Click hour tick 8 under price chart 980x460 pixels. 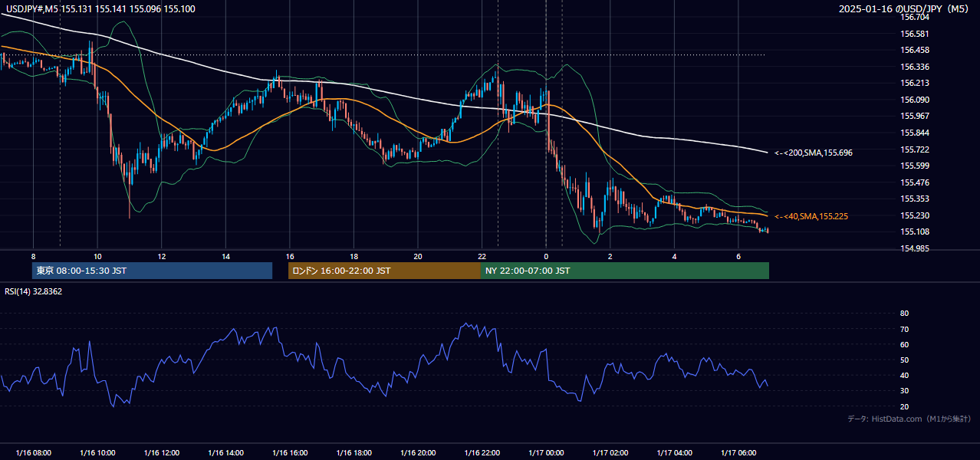34,256
